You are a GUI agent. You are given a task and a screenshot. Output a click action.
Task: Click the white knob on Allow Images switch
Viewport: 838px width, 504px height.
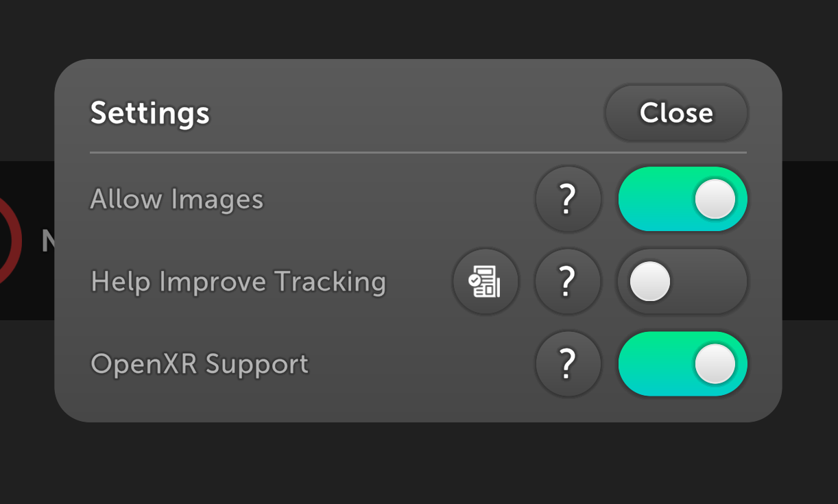coord(715,200)
